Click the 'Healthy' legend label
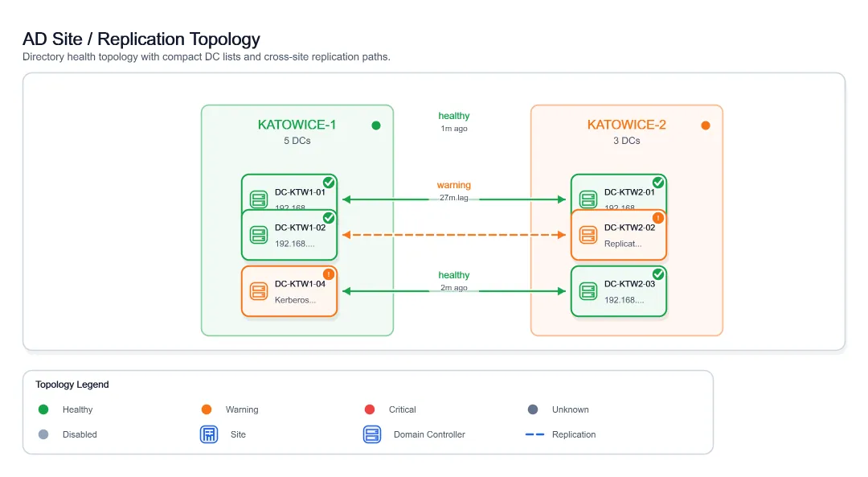The image size is (868, 477). tap(77, 409)
